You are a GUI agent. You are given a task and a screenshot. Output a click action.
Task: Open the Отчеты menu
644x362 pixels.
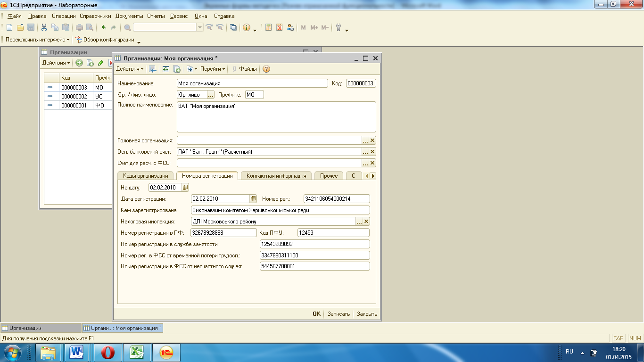[x=156, y=16]
